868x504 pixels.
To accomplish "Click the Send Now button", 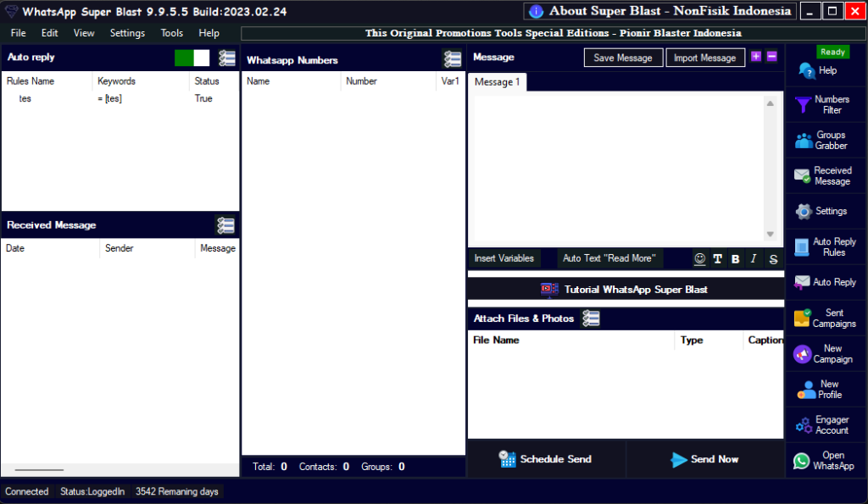I will [x=704, y=459].
